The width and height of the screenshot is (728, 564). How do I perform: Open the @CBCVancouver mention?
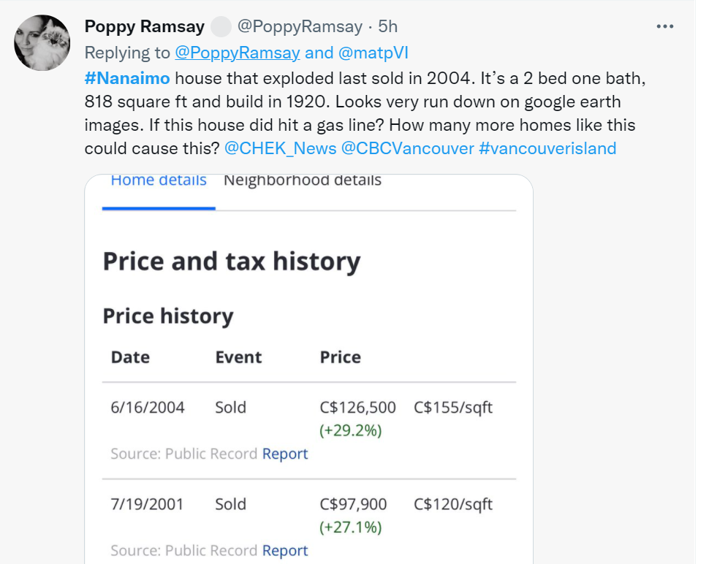tap(407, 148)
